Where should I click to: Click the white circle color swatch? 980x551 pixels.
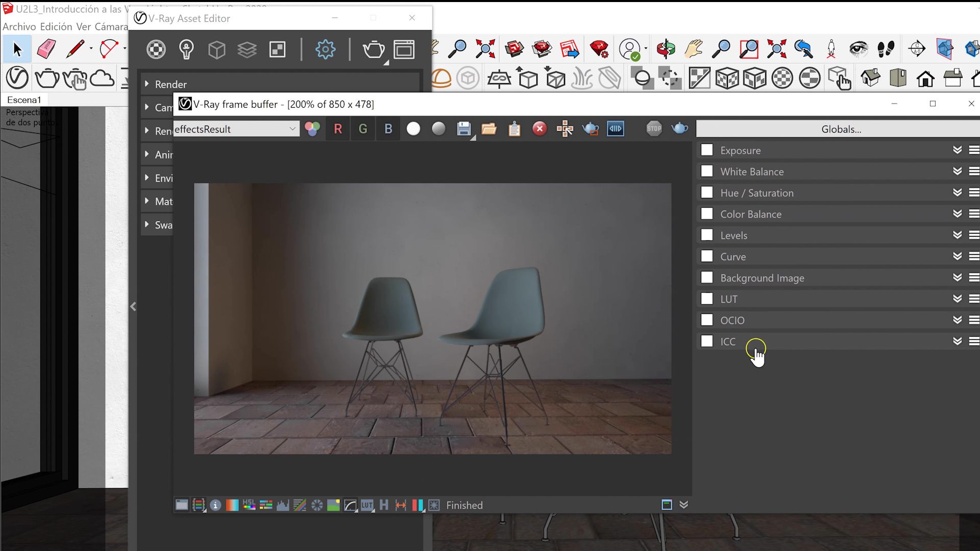(413, 129)
